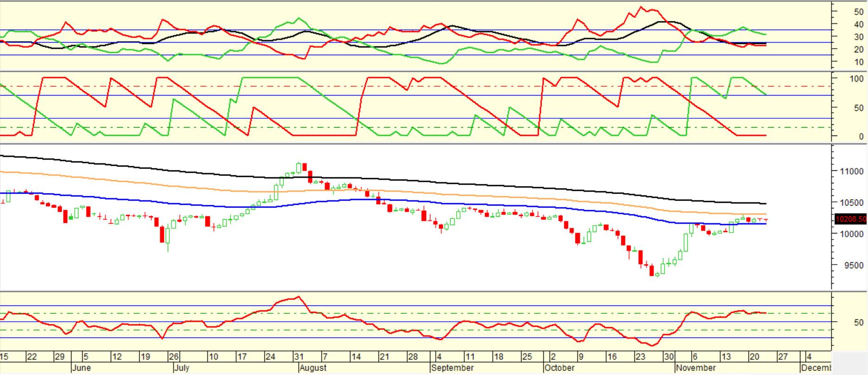Click date marker 9 on the time axis
Screen dimensions: 868x375
point(581,357)
